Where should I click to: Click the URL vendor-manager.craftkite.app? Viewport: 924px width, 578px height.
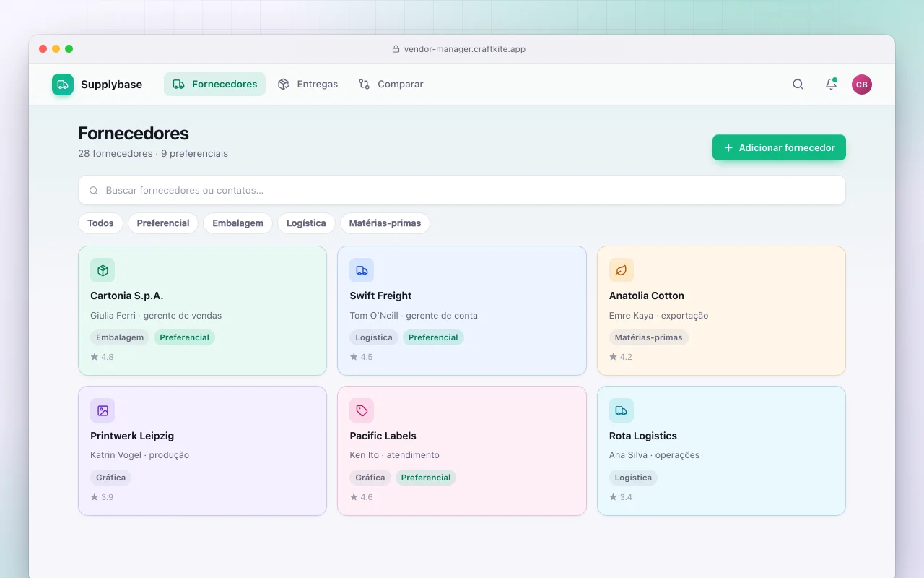[x=465, y=49]
